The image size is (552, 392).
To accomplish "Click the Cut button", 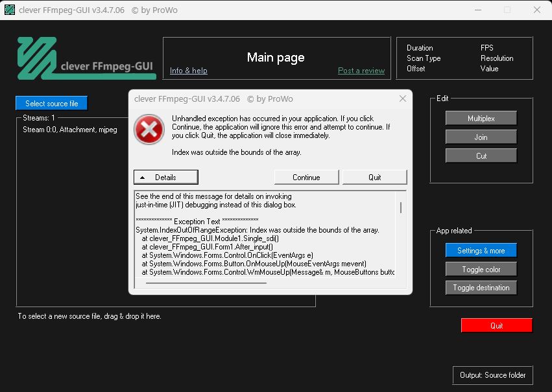I will pos(481,156).
